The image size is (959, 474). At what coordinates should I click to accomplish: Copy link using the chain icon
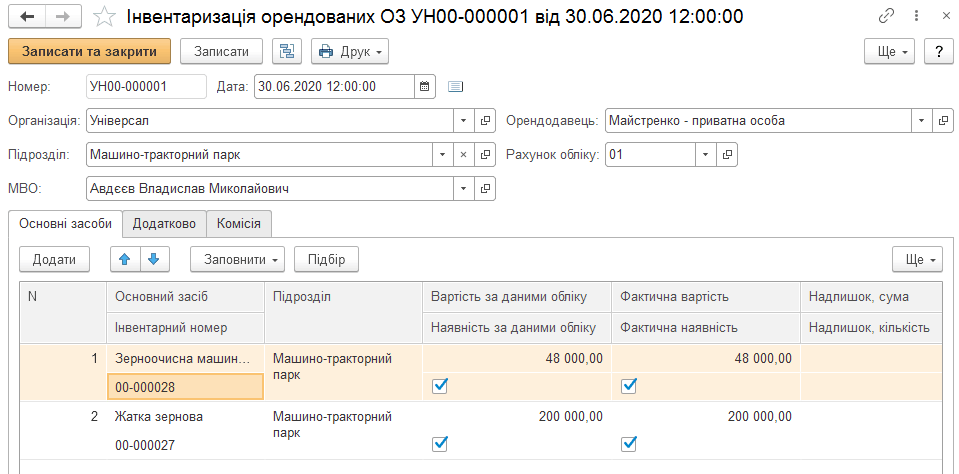pyautogui.click(x=886, y=17)
